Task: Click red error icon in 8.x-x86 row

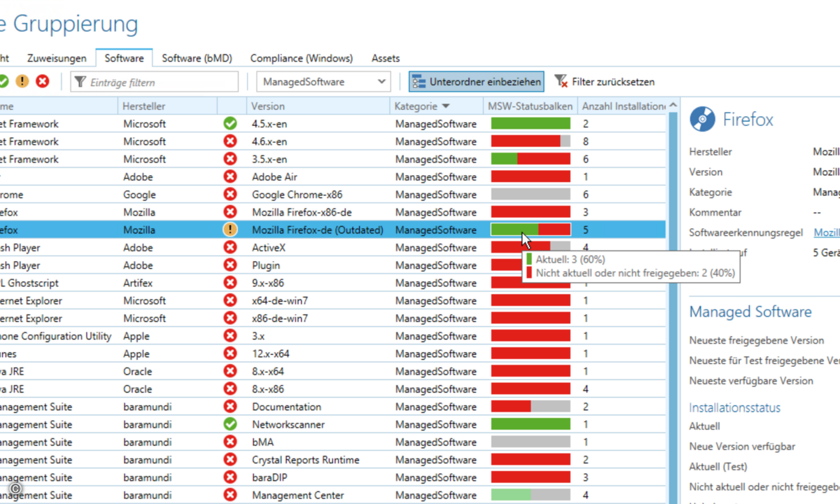Action: click(230, 389)
